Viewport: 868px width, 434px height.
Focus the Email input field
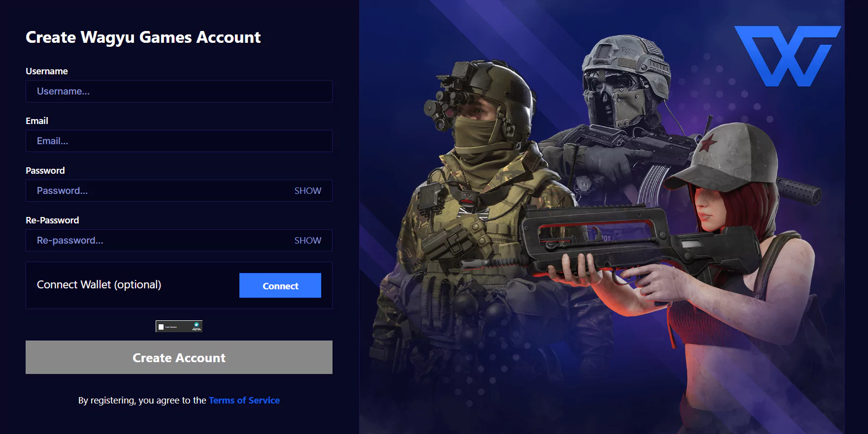point(179,141)
